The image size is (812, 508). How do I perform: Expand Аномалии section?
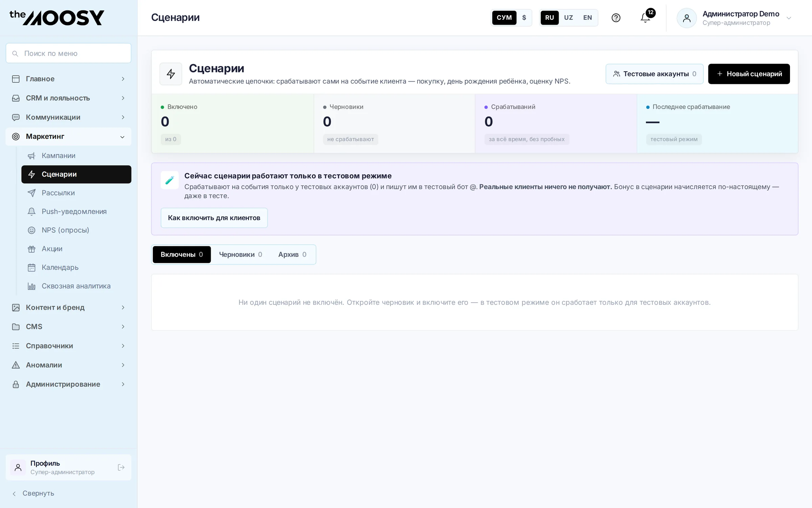point(68,365)
